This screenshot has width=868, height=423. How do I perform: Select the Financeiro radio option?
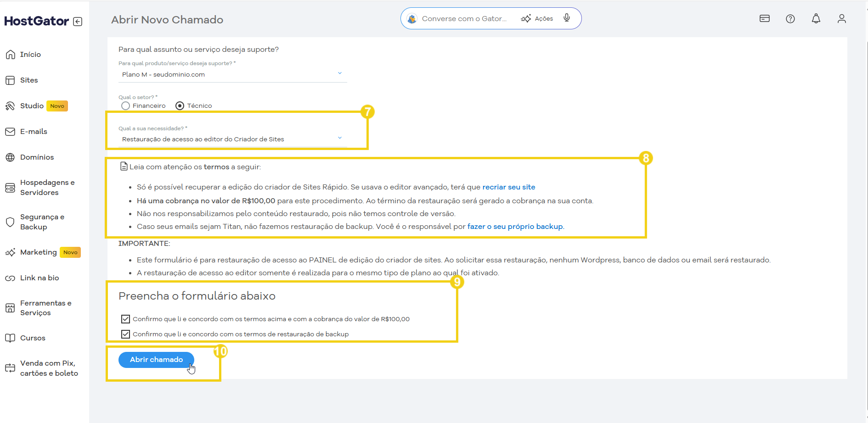(x=125, y=106)
